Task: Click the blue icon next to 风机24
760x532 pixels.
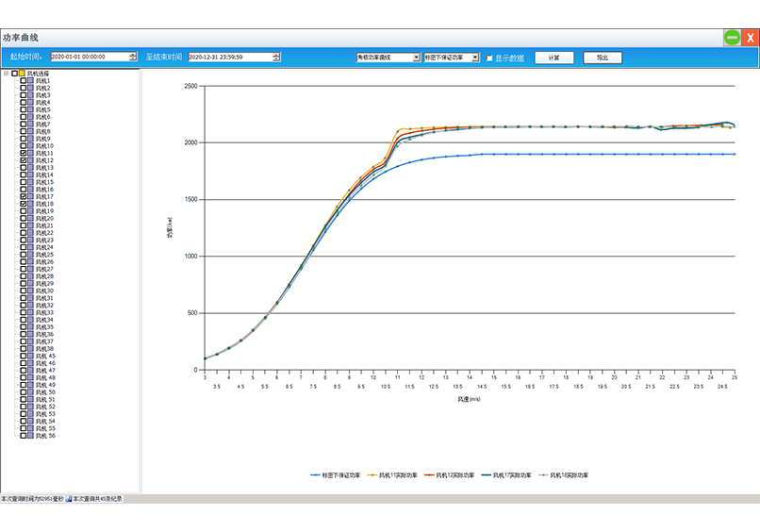Action: (30, 247)
